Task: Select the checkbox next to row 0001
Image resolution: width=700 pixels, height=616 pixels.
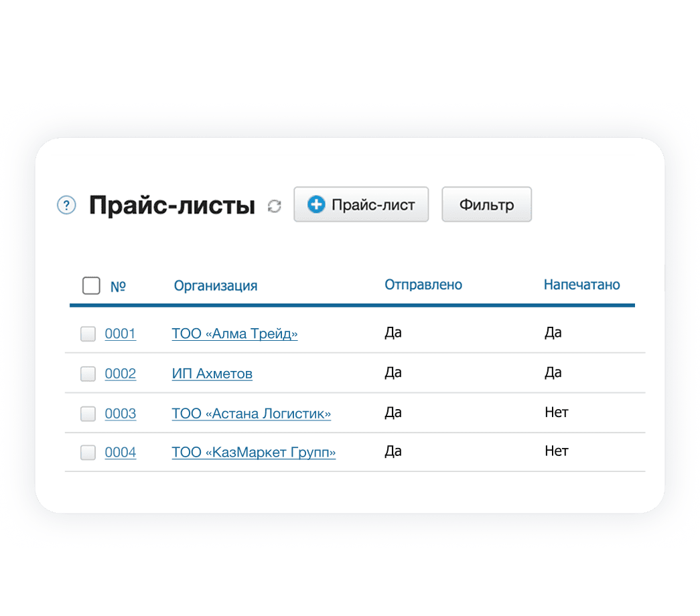Action: [87, 333]
